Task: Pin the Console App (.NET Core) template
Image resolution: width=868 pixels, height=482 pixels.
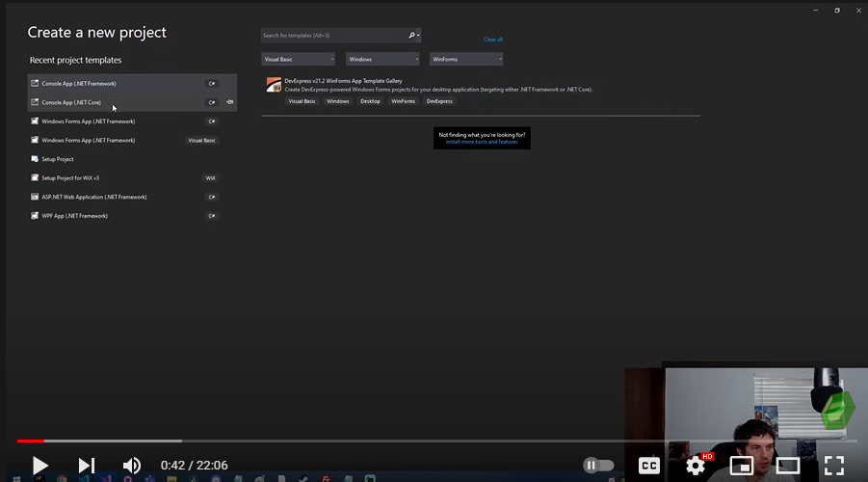Action: 229,102
